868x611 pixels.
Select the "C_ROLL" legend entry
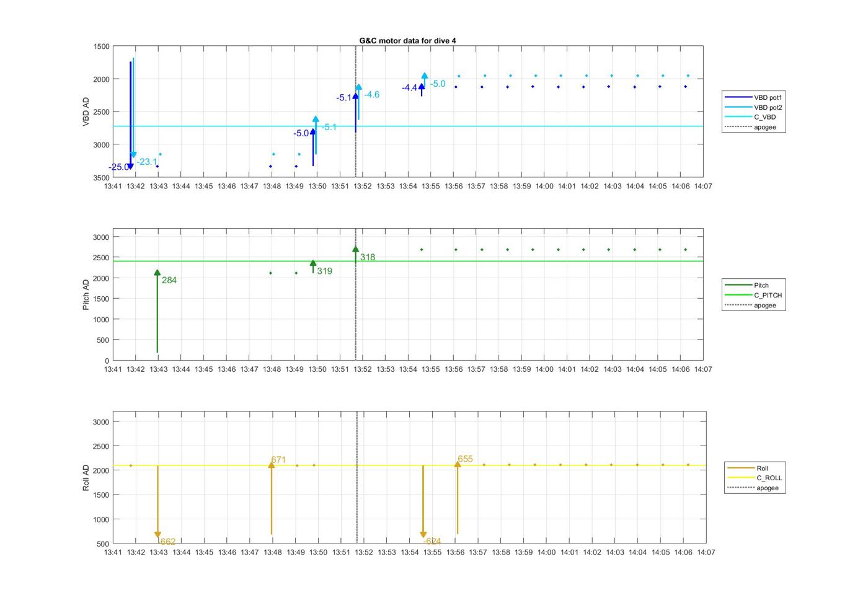[x=755, y=478]
